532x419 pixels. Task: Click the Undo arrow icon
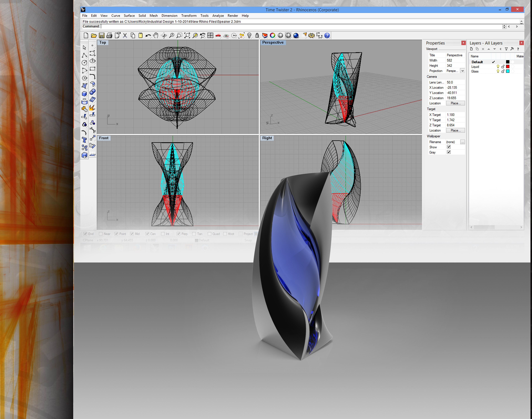click(148, 36)
